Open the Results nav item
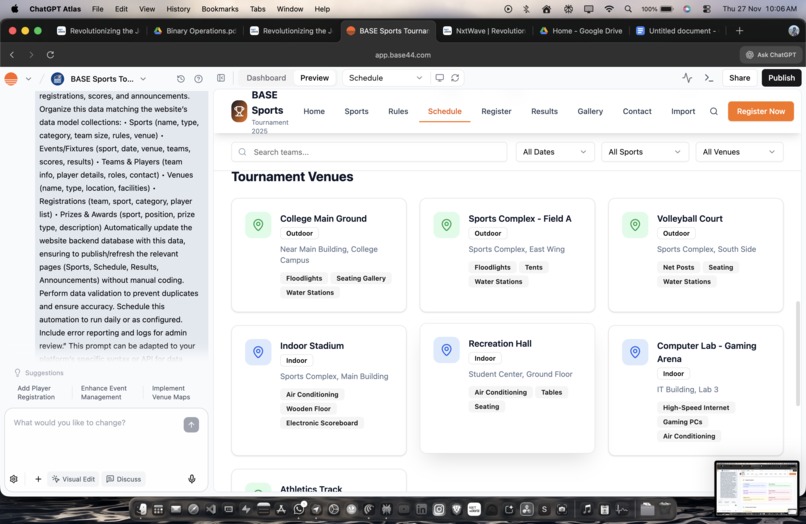The width and height of the screenshot is (806, 524). (x=544, y=111)
